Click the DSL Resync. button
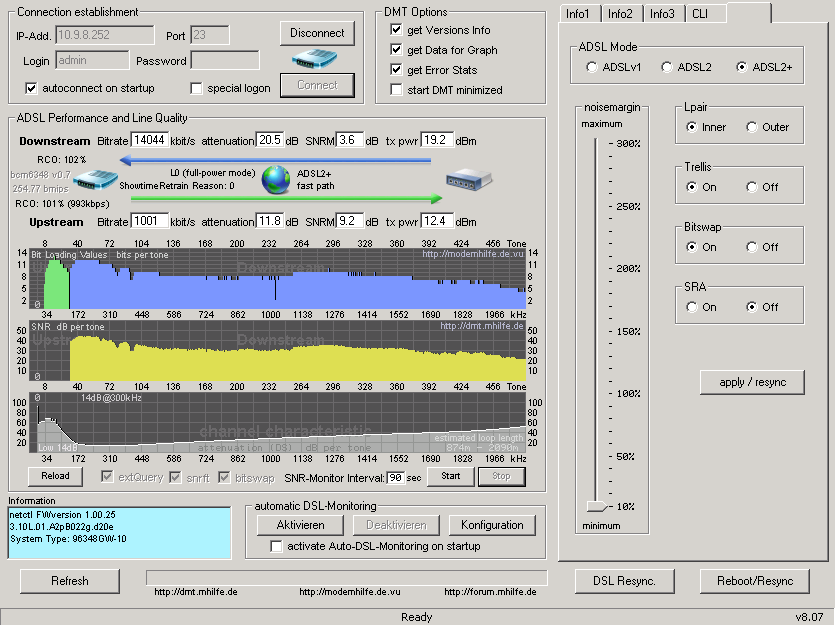Image resolution: width=835 pixels, height=626 pixels. pyautogui.click(x=624, y=581)
